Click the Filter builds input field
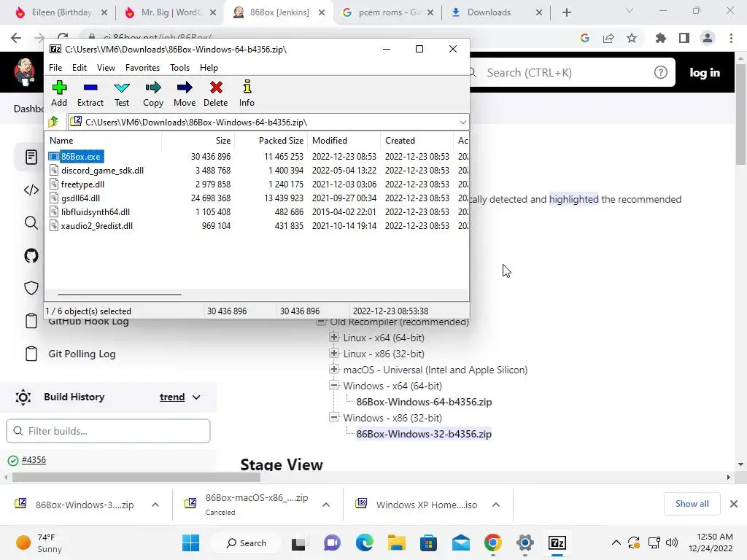The image size is (747, 560). click(x=108, y=431)
